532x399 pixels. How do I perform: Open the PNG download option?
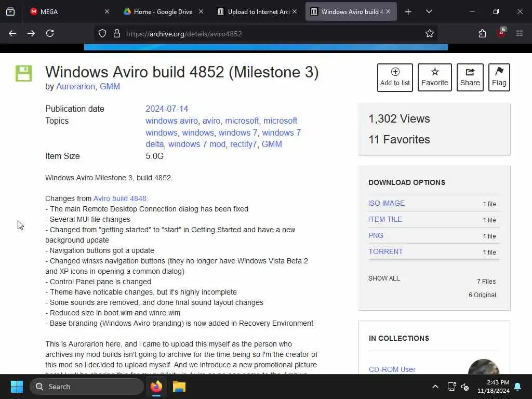(x=376, y=235)
